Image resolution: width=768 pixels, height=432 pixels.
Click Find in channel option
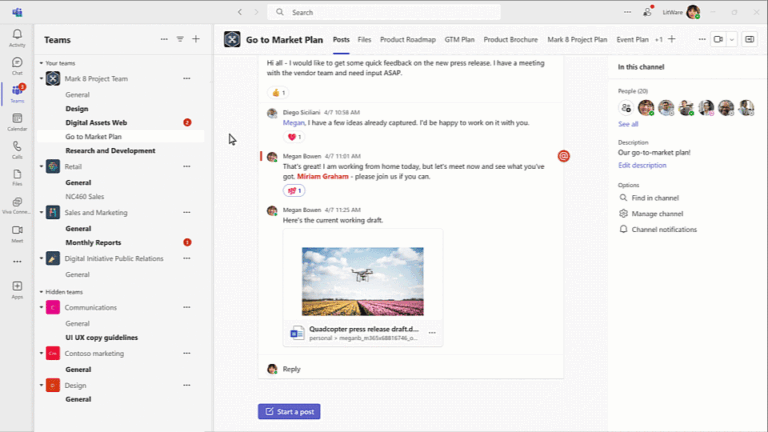[x=649, y=198]
